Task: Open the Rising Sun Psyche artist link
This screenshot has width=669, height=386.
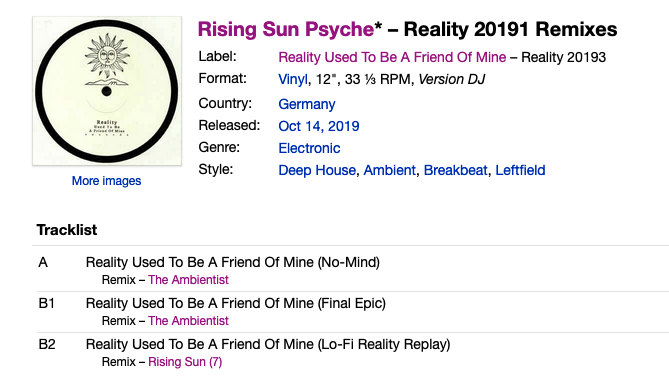Action: (286, 29)
